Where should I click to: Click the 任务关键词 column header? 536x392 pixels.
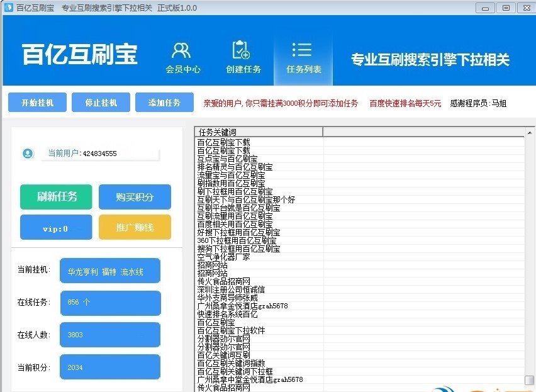pos(259,132)
